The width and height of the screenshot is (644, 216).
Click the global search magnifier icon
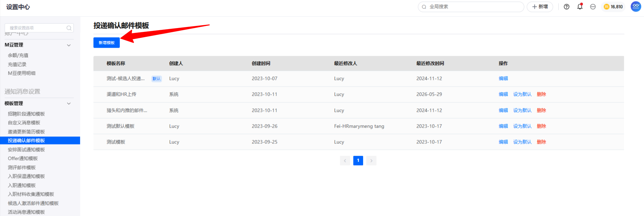424,7
